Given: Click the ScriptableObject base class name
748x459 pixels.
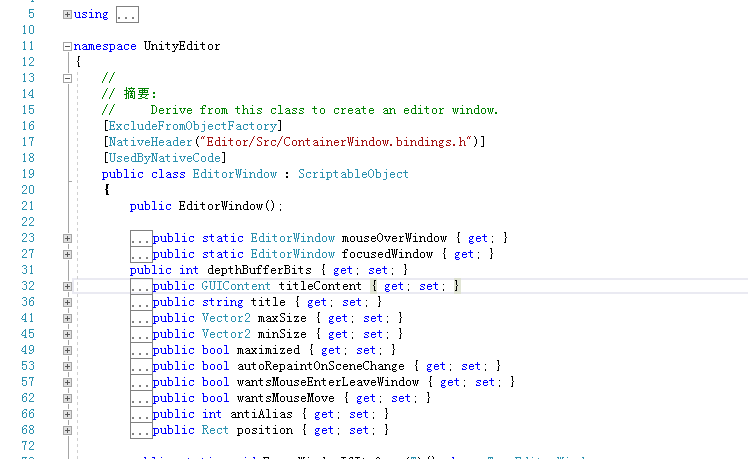Looking at the screenshot, I should pos(353,174).
